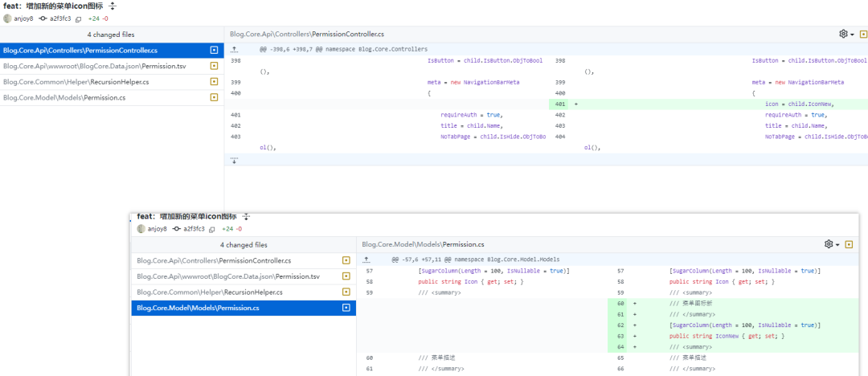Click modified marker on PermissionController.cs row, top window
The image size is (868, 376).
point(215,51)
